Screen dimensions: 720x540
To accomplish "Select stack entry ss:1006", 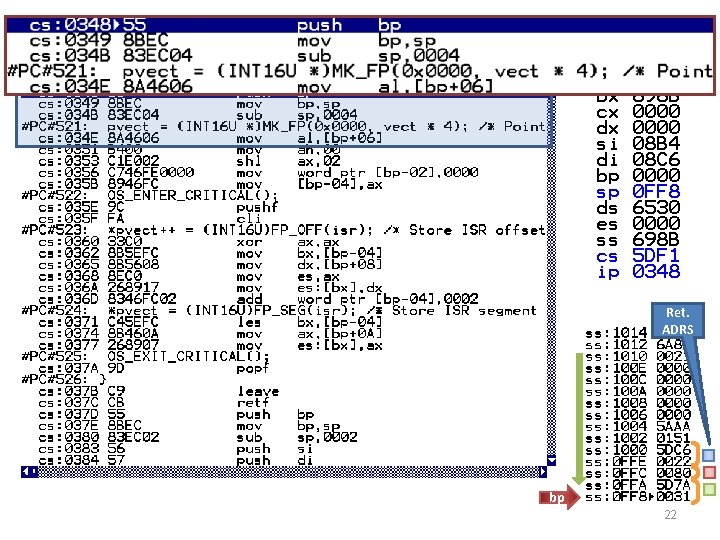I will click(638, 415).
